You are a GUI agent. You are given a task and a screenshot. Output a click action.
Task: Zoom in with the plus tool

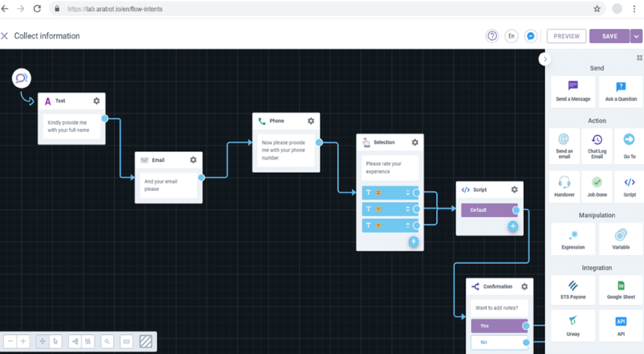23,341
